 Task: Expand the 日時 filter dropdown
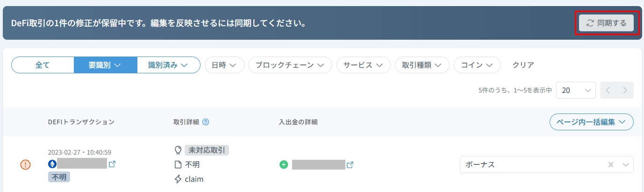click(x=224, y=65)
